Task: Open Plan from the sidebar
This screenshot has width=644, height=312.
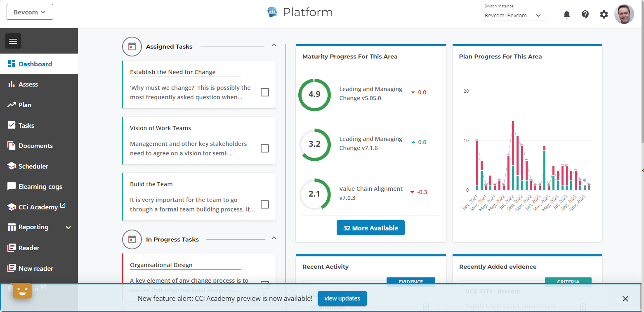Action: click(x=39, y=105)
